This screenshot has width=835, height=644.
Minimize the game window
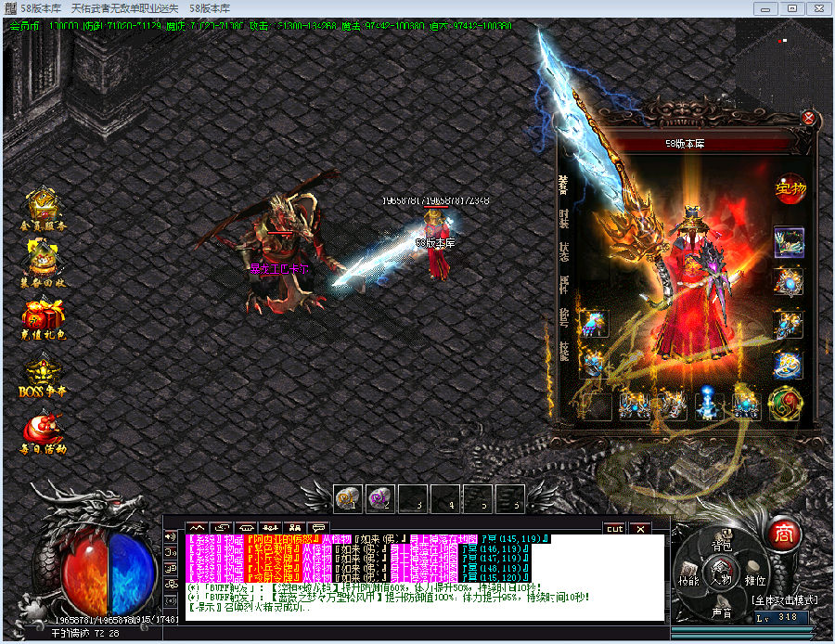click(x=765, y=8)
